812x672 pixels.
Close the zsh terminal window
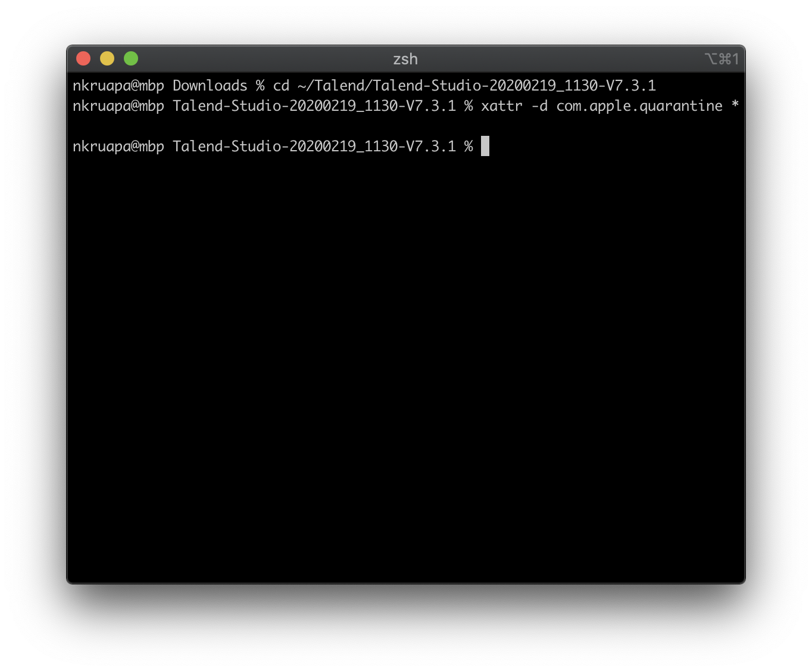[83, 58]
